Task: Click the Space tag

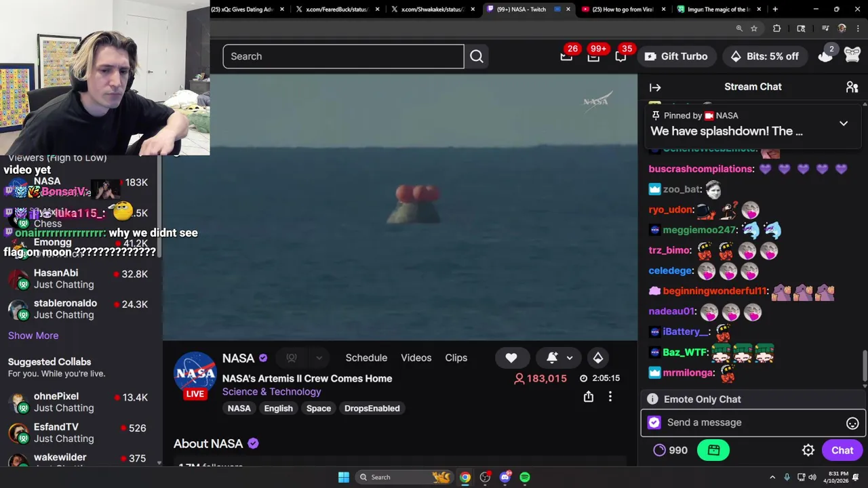Action: point(318,408)
